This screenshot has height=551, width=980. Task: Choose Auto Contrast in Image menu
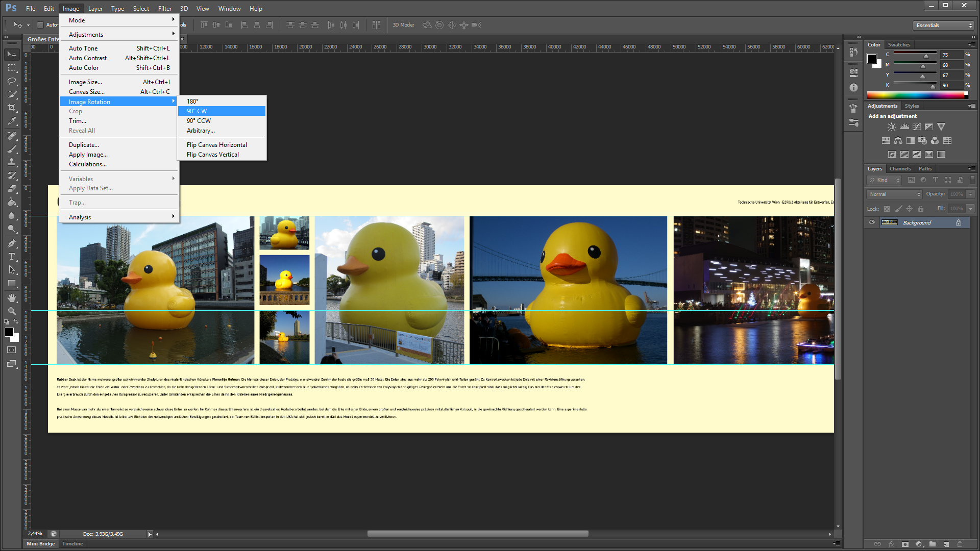coord(119,58)
